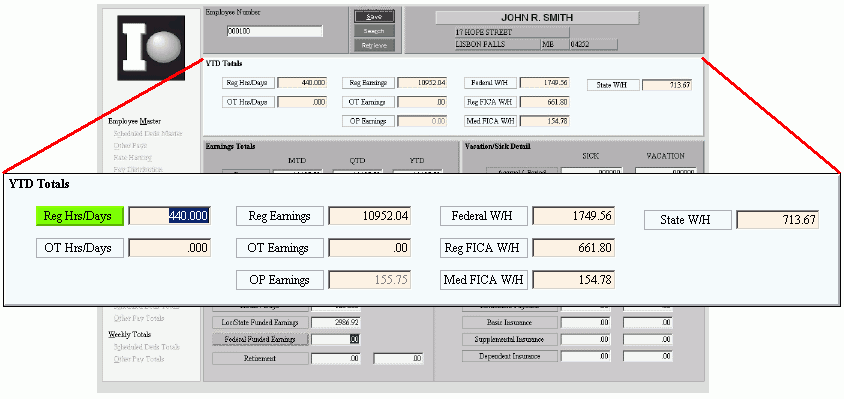Click the ME state field

pos(554,44)
